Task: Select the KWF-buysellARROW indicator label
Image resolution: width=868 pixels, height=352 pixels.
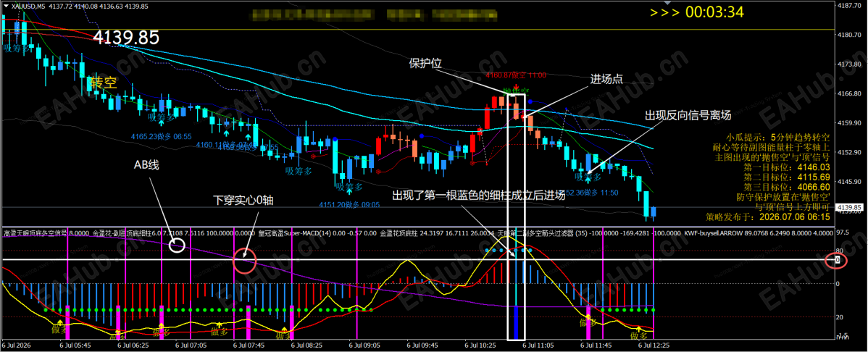Action: (x=714, y=232)
